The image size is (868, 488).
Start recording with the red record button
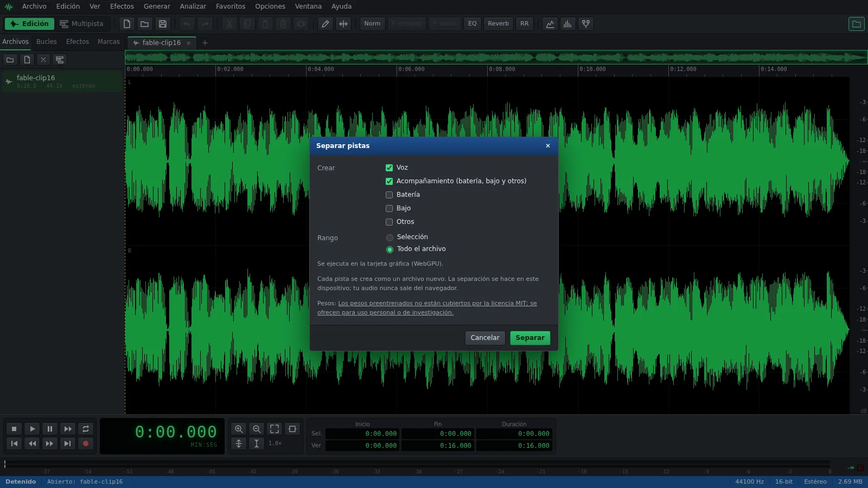tap(86, 444)
